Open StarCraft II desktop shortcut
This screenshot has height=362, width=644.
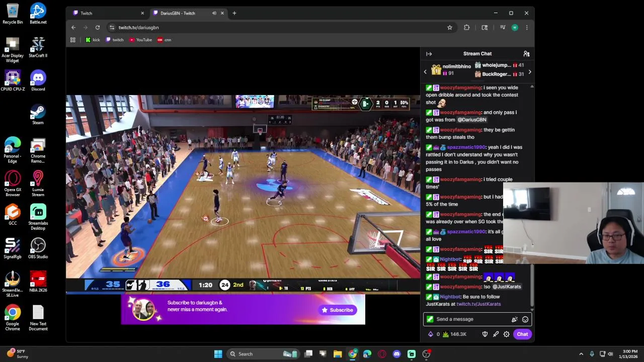click(x=38, y=47)
